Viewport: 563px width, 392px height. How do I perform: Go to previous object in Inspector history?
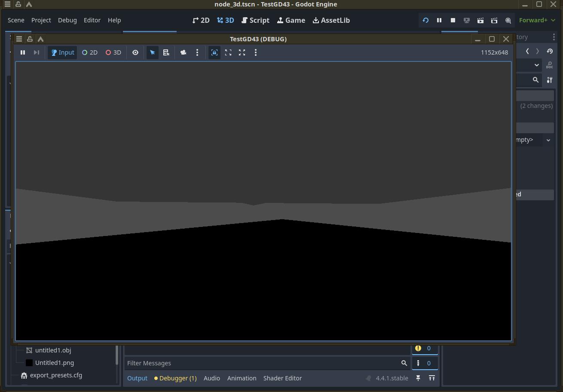pyautogui.click(x=527, y=51)
